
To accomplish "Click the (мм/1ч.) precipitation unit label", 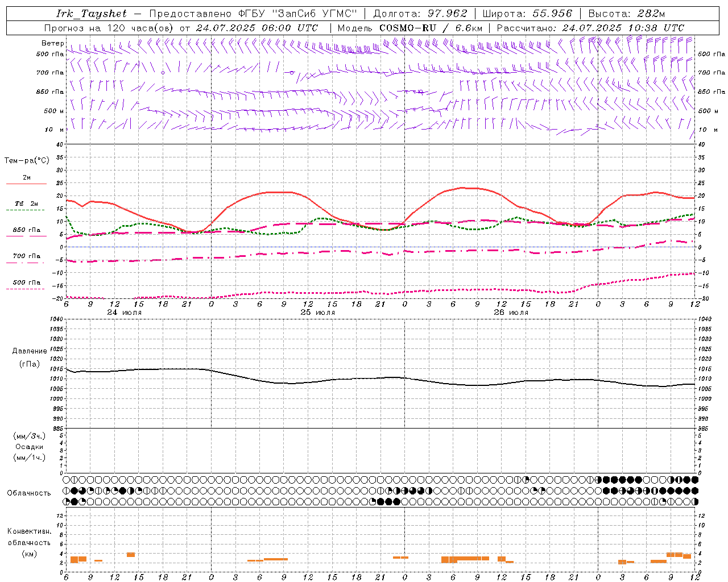I will pos(30,458).
